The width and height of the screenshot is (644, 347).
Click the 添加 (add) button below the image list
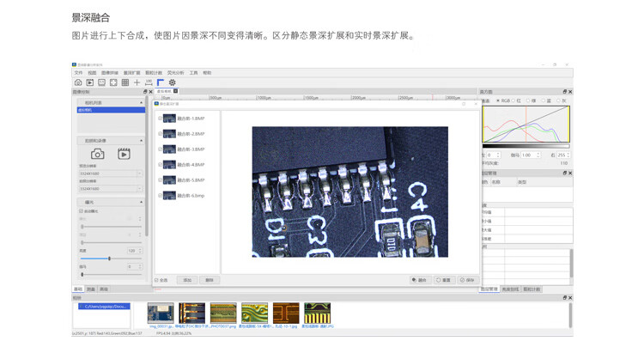[187, 280]
